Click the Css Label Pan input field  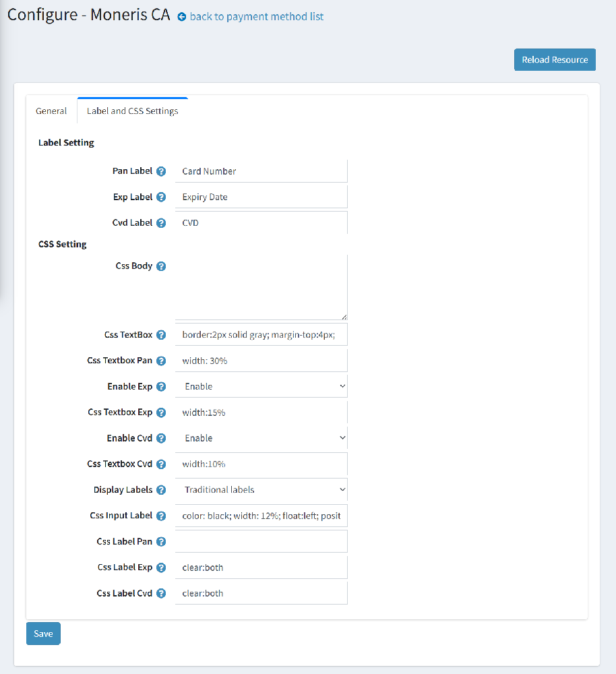click(x=261, y=541)
